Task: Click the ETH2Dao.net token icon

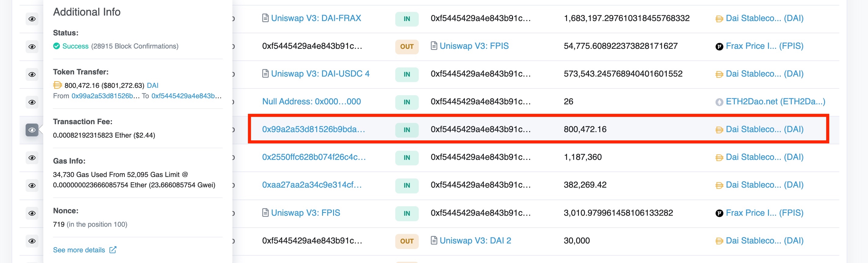Action: (x=719, y=102)
